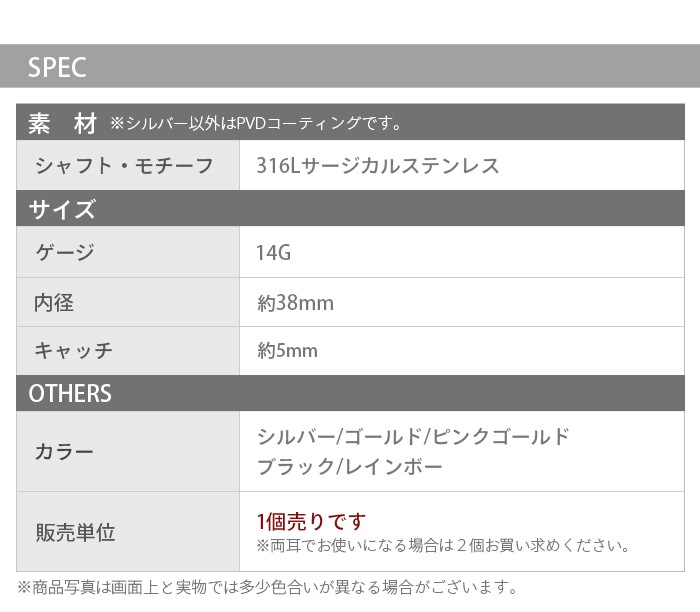700x612 pixels.
Task: Select the シャフト・モチーフ label cell
Action: (x=125, y=166)
